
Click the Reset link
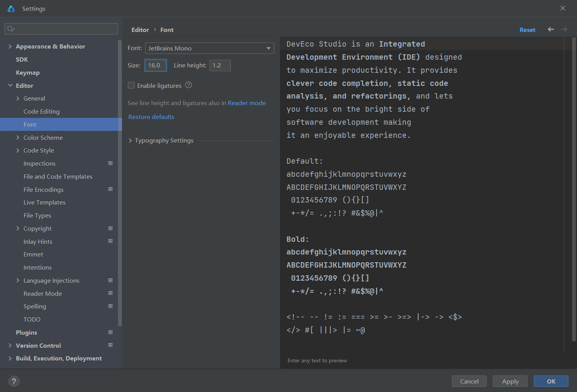pos(527,30)
